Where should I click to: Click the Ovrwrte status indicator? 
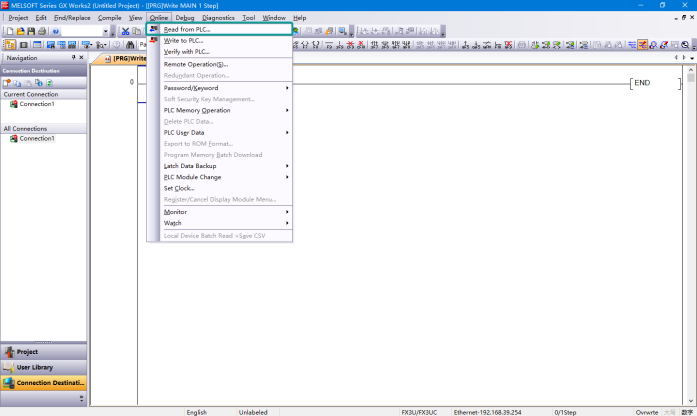click(x=647, y=412)
